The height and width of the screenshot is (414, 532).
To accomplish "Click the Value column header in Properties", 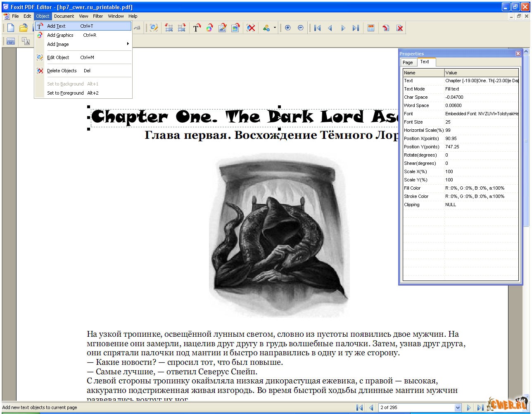I will 482,73.
